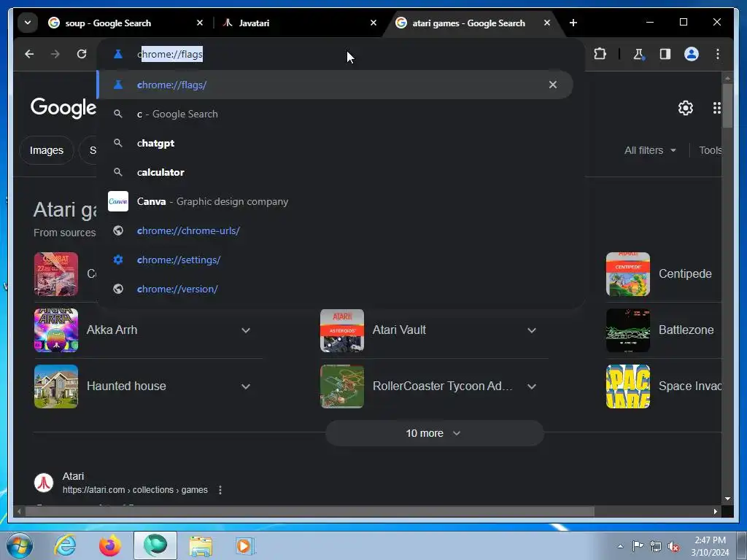Open the Combat game thumbnail

pos(55,274)
